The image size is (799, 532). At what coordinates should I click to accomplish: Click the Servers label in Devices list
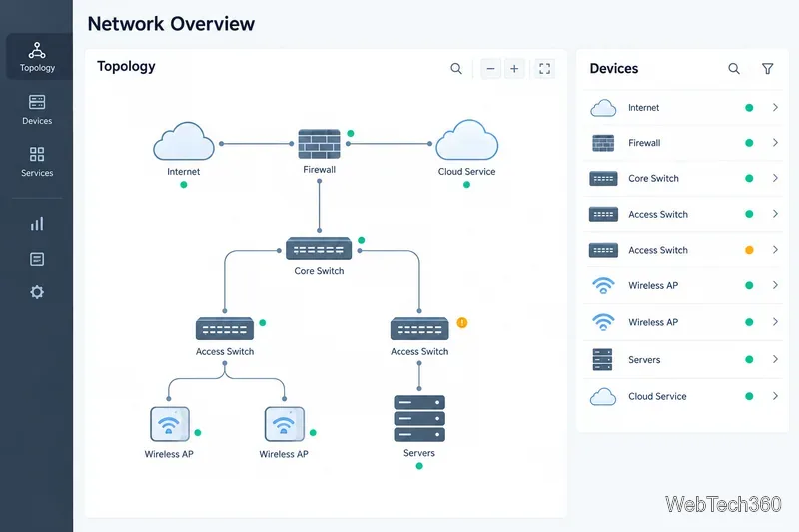click(x=644, y=360)
